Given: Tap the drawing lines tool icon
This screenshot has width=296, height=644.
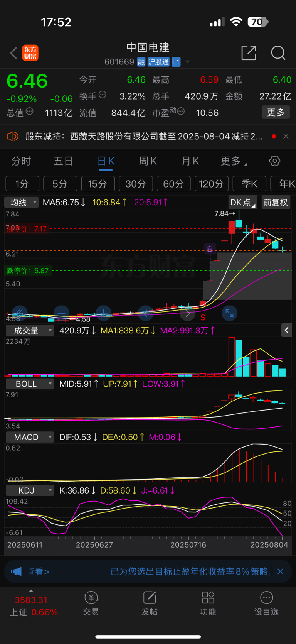Looking at the screenshot, I should 19,313.
